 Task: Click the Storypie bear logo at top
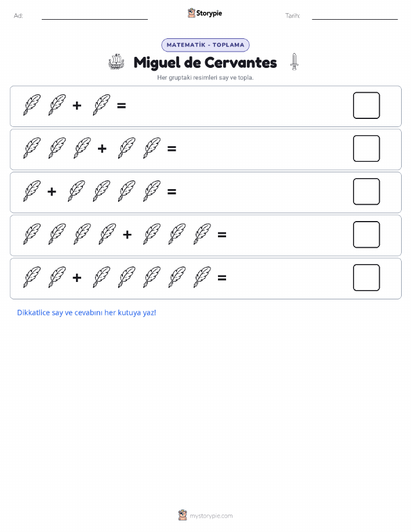[x=191, y=13]
